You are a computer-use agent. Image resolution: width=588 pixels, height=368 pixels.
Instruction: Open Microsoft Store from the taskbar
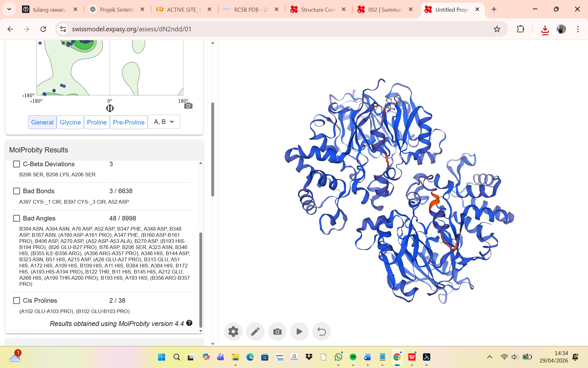[x=265, y=357]
